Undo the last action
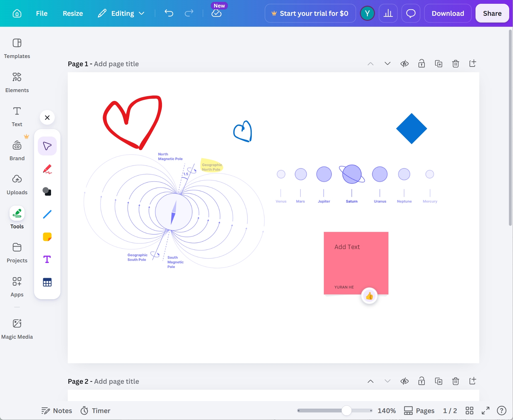Image resolution: width=513 pixels, height=420 pixels. click(x=169, y=13)
